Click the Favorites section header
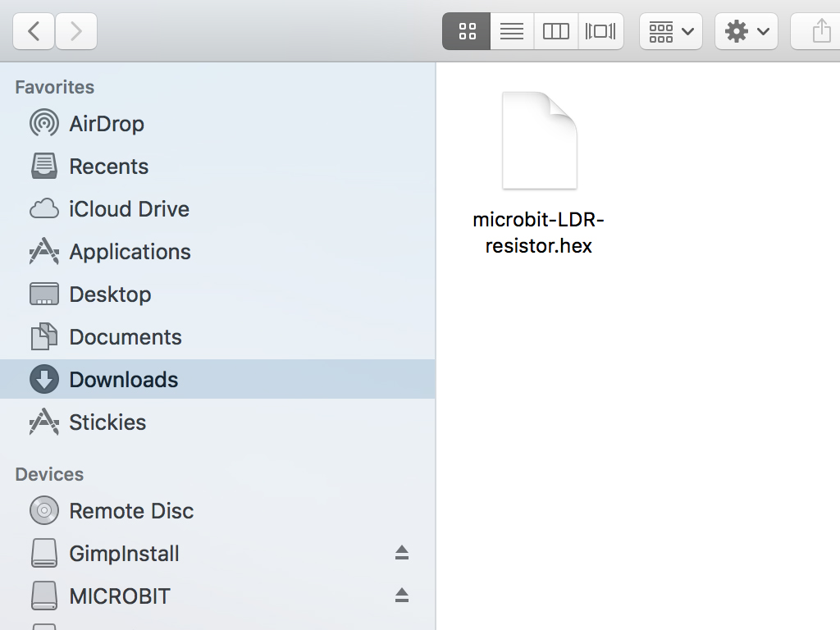The height and width of the screenshot is (630, 840). 55,87
